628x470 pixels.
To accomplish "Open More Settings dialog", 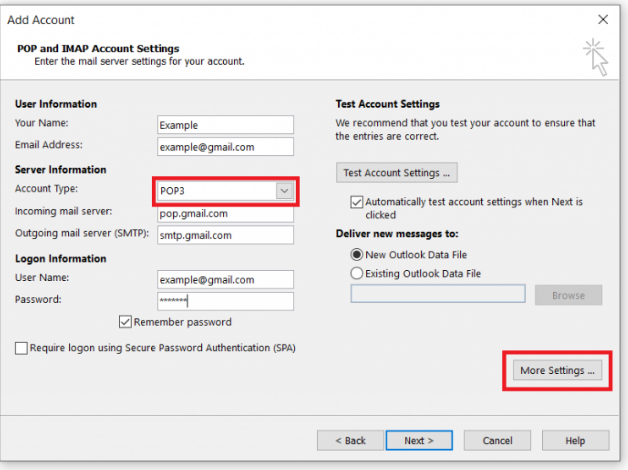I will coord(558,370).
